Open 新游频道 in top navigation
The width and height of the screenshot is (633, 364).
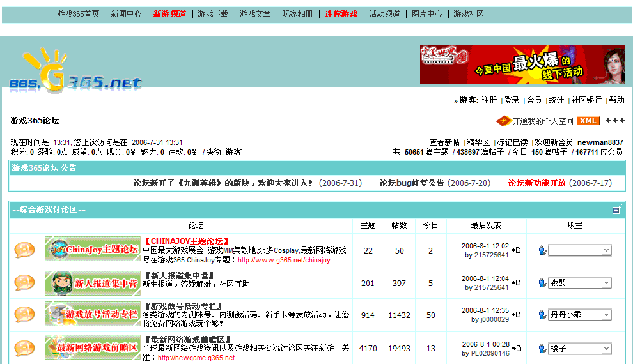click(169, 14)
